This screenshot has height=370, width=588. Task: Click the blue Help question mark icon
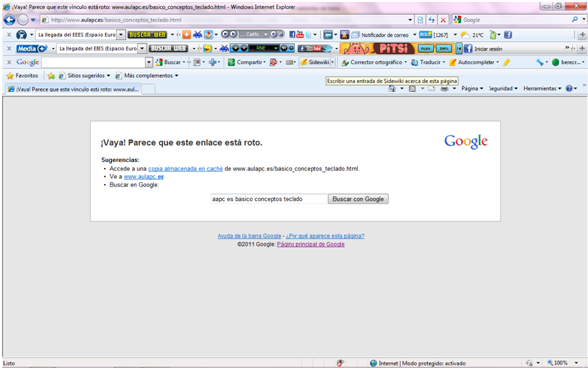(x=569, y=89)
